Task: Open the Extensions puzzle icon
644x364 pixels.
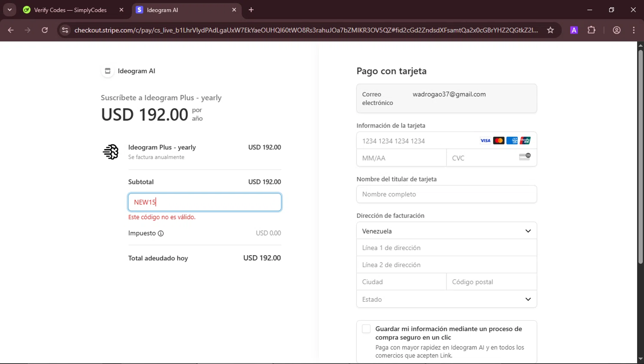Action: pyautogui.click(x=592, y=30)
